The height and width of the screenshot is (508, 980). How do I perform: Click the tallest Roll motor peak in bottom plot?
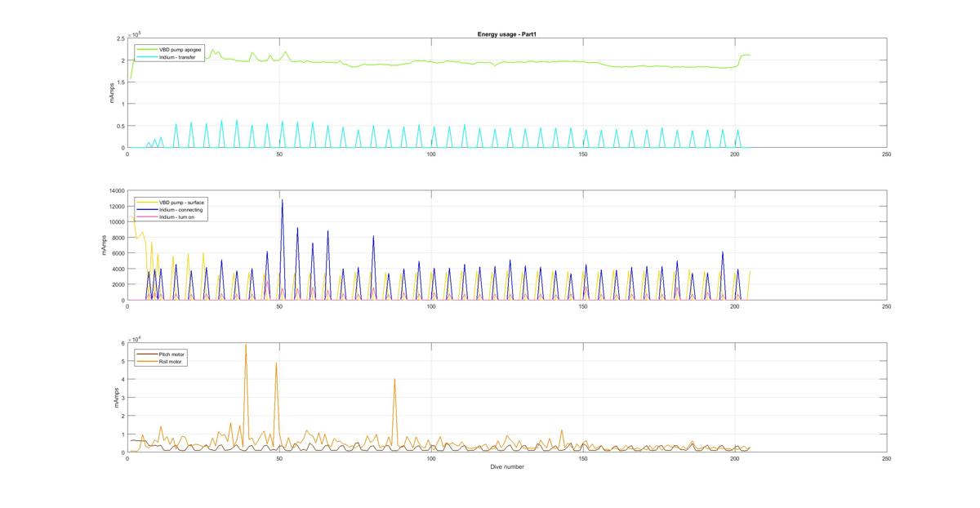246,345
